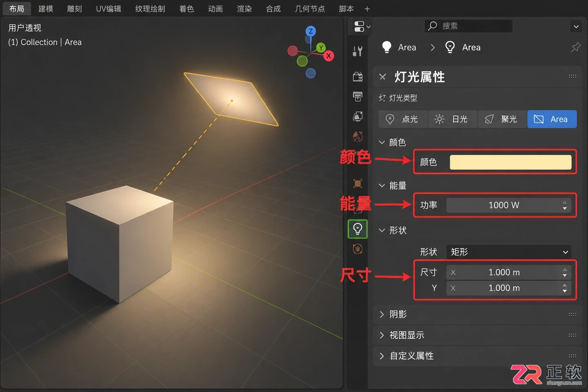Open the Object properties tab

[358, 183]
